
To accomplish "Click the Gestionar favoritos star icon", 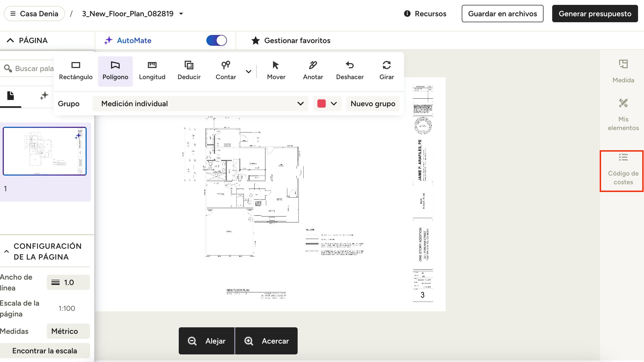I will 256,41.
